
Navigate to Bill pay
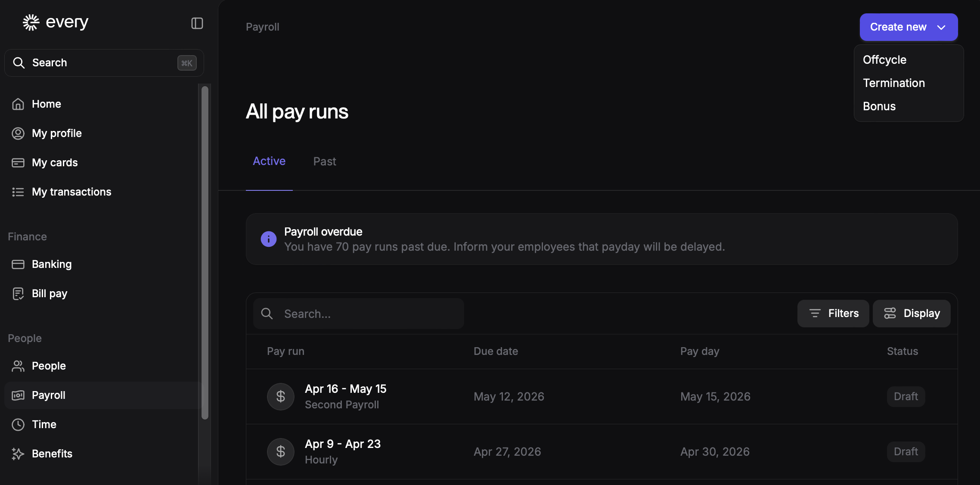point(50,294)
